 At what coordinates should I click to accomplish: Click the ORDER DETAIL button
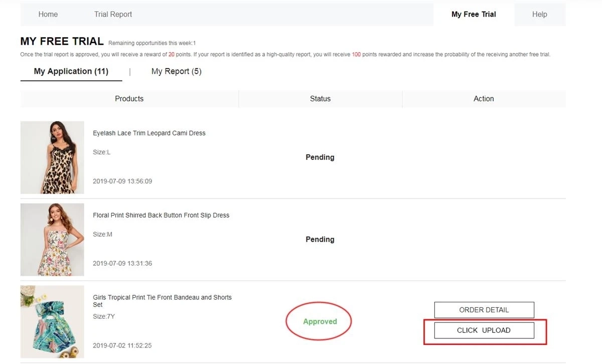pyautogui.click(x=484, y=310)
